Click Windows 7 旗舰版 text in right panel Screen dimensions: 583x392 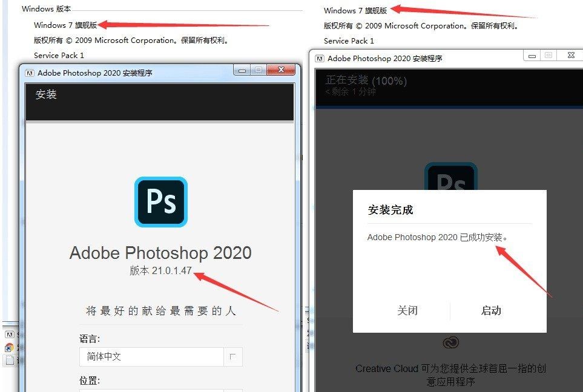(x=355, y=10)
